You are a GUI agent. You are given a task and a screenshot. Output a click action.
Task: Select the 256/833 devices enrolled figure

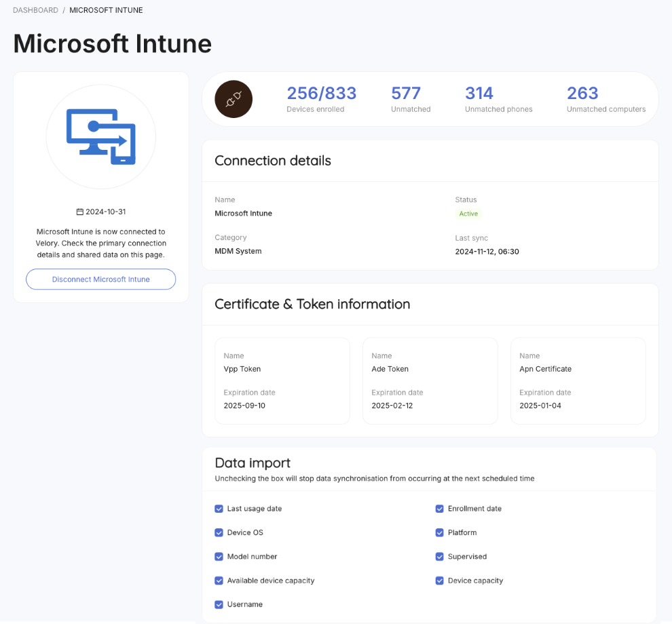coord(322,94)
